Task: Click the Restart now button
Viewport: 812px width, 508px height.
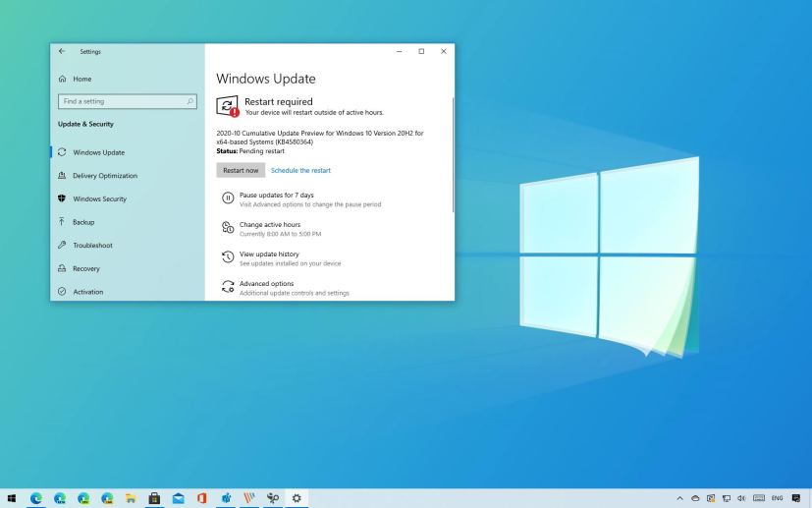Action: coord(241,170)
